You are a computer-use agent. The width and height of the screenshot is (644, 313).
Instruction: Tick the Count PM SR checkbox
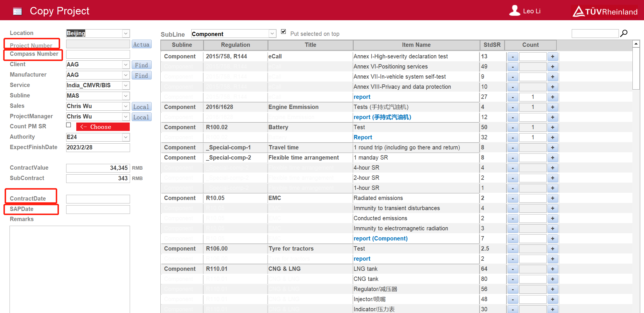pyautogui.click(x=68, y=125)
